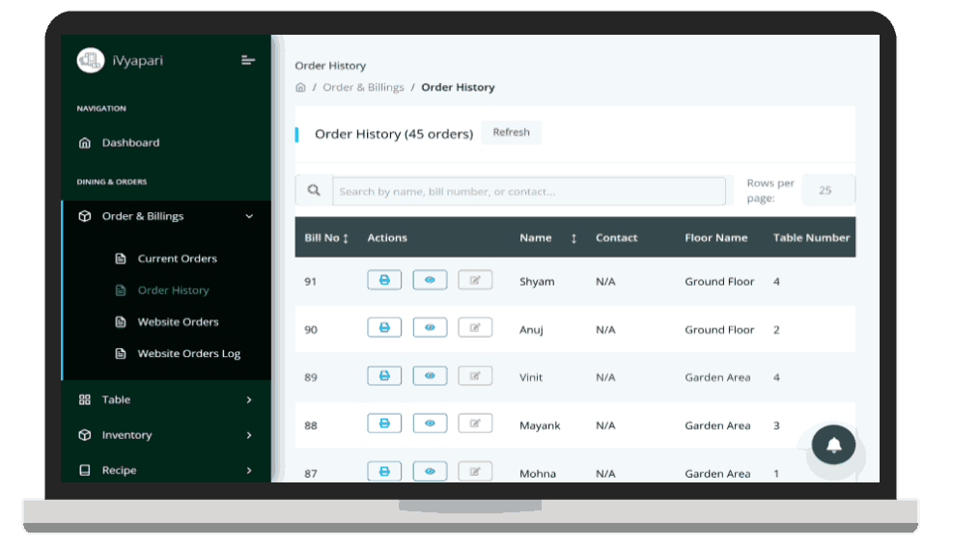
Task: Click the print icon for Mayank's order
Action: tap(384, 424)
